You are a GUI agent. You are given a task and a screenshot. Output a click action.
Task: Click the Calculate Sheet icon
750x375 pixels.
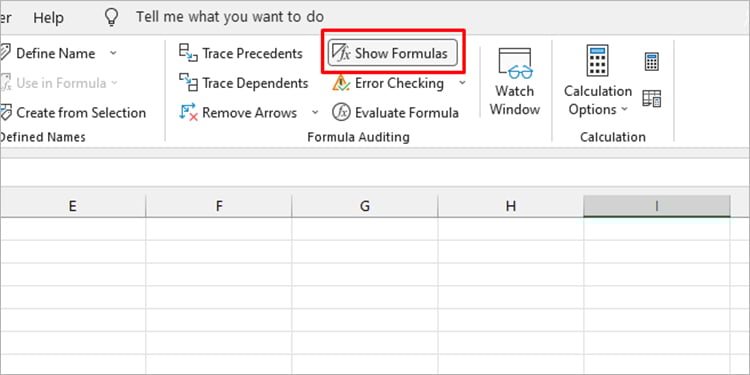pyautogui.click(x=651, y=98)
